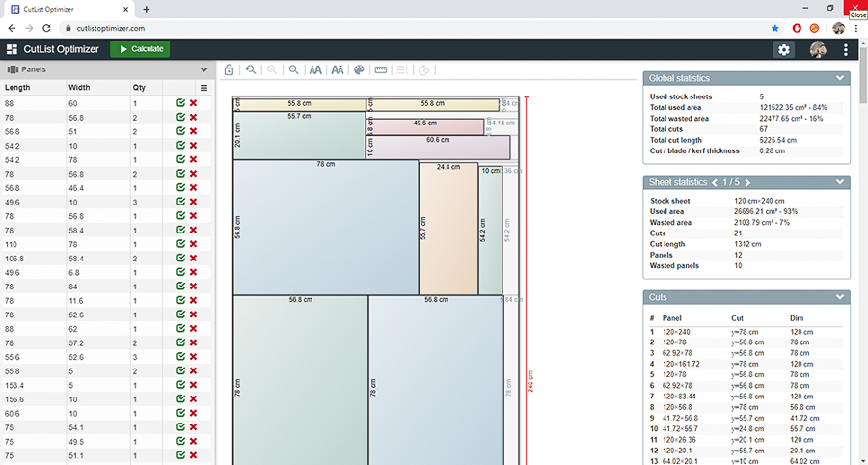Open the panels table hamburger menu

203,87
